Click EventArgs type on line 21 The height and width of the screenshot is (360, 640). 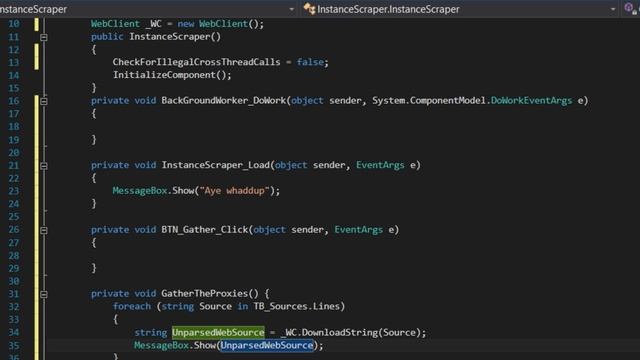coord(380,165)
